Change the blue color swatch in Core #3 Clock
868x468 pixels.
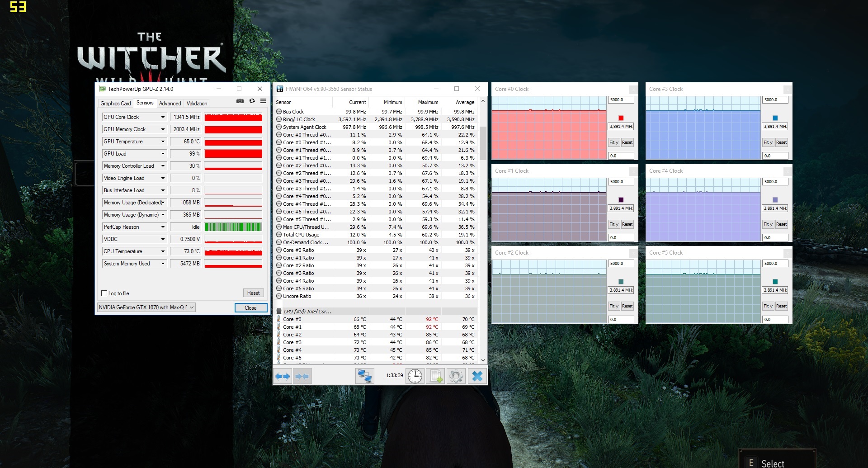pyautogui.click(x=775, y=118)
